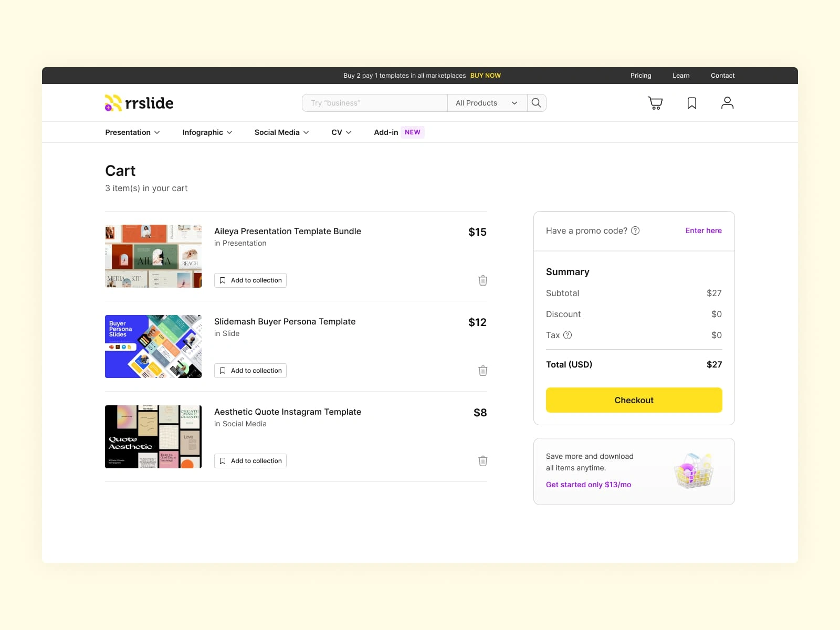The width and height of the screenshot is (840, 630).
Task: Expand the CV menu
Action: click(x=341, y=132)
